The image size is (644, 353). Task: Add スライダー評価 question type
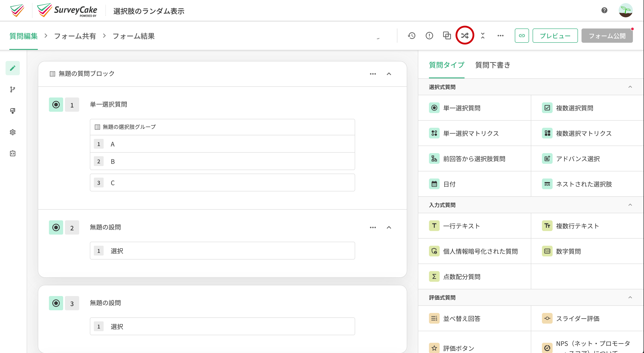587,318
